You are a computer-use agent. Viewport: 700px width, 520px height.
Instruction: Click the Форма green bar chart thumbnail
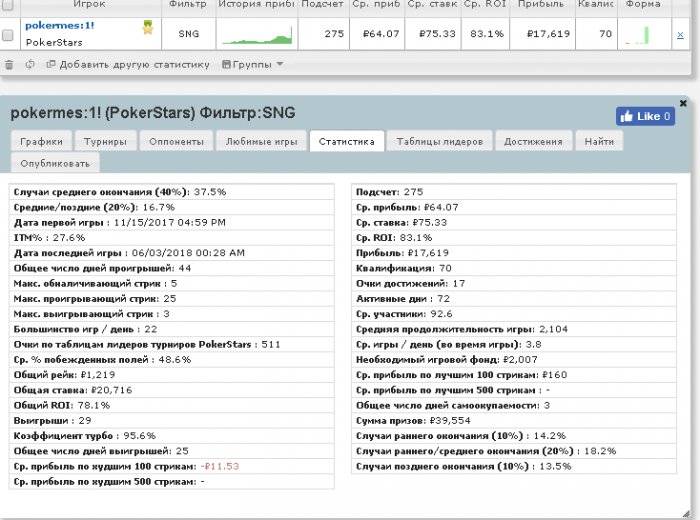[x=638, y=35]
